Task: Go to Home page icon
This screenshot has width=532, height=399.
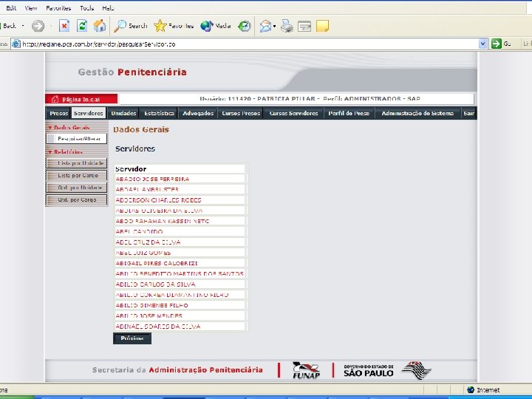Action: tap(100, 26)
